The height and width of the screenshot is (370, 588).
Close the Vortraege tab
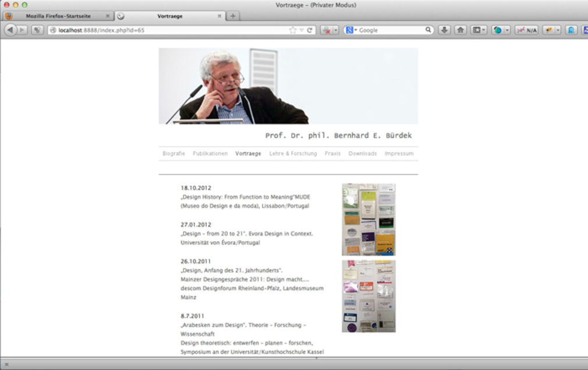[219, 16]
